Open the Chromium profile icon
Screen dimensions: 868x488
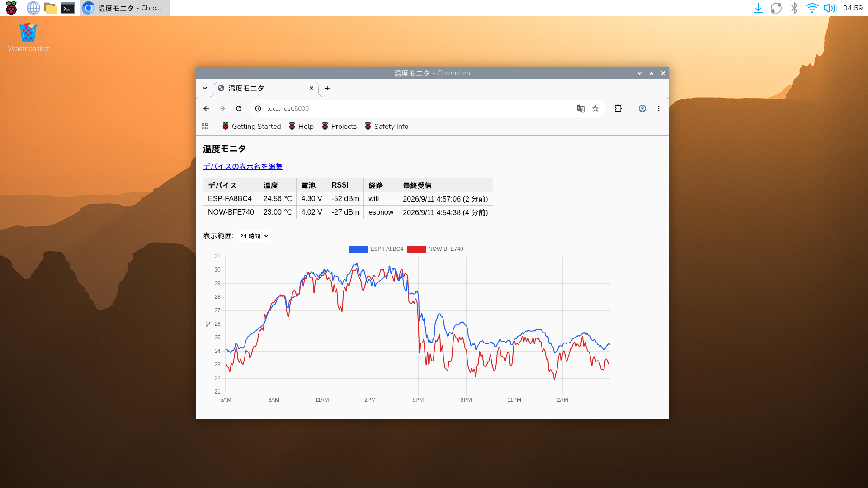642,108
